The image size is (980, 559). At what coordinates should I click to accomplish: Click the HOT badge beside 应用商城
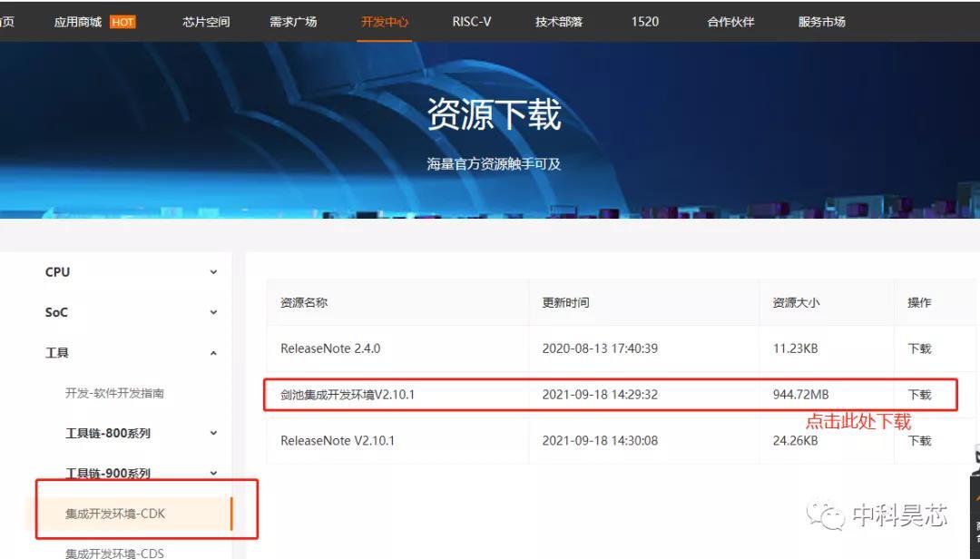pyautogui.click(x=122, y=22)
